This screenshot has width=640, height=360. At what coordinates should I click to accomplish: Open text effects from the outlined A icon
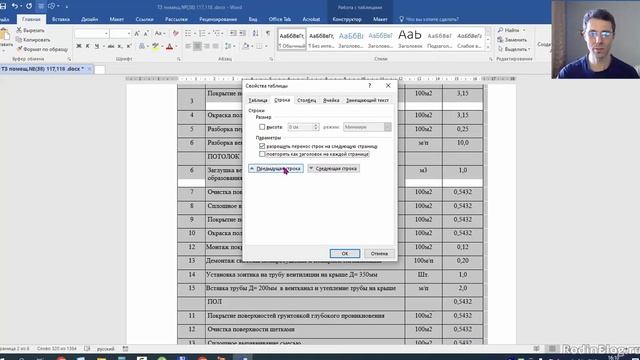click(142, 46)
